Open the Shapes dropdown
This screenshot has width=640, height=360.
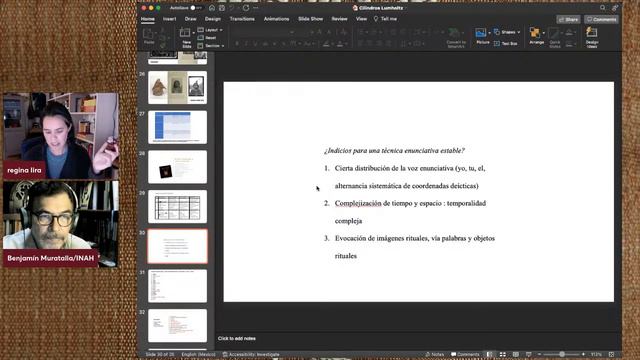pyautogui.click(x=507, y=32)
